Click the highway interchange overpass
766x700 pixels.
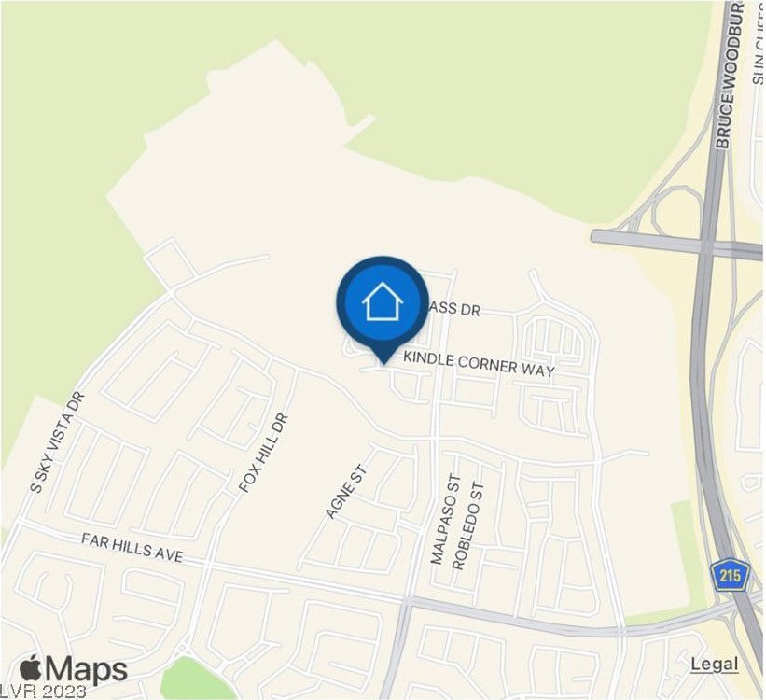(x=705, y=243)
